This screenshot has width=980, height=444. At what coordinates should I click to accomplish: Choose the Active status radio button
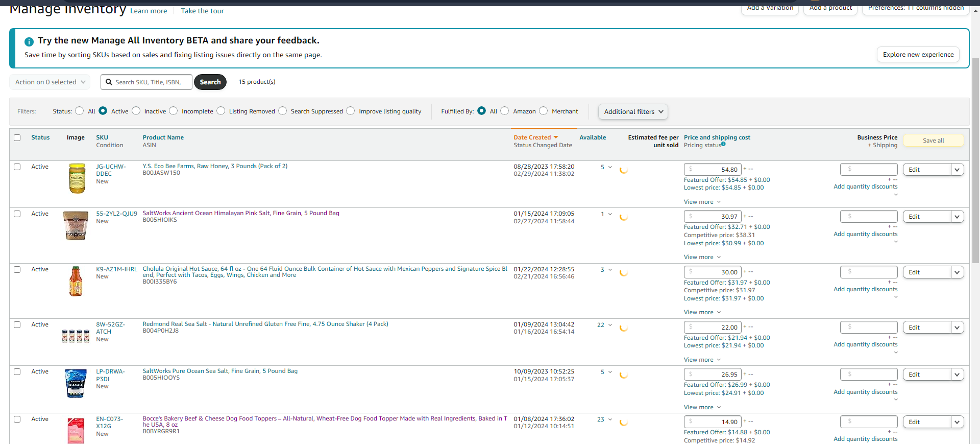tap(103, 111)
